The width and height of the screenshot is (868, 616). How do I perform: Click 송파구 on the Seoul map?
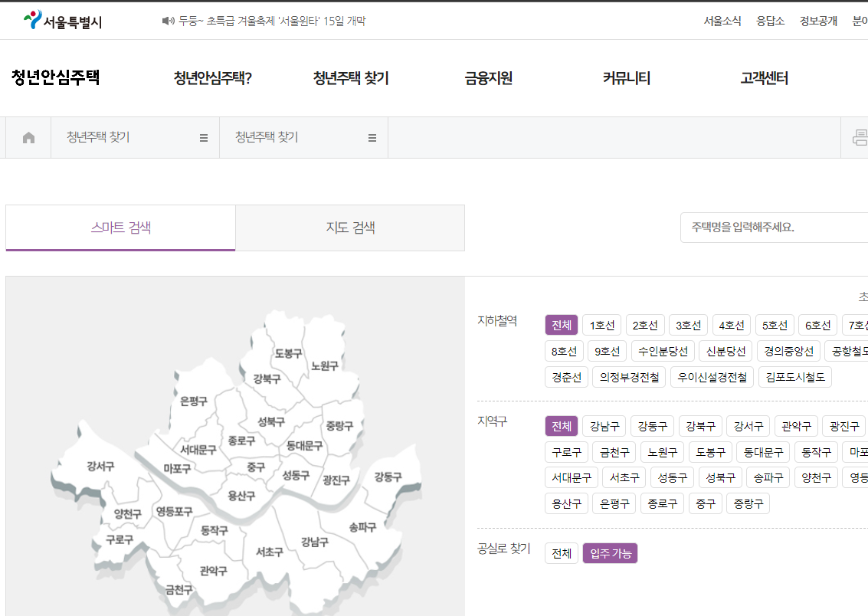click(362, 527)
